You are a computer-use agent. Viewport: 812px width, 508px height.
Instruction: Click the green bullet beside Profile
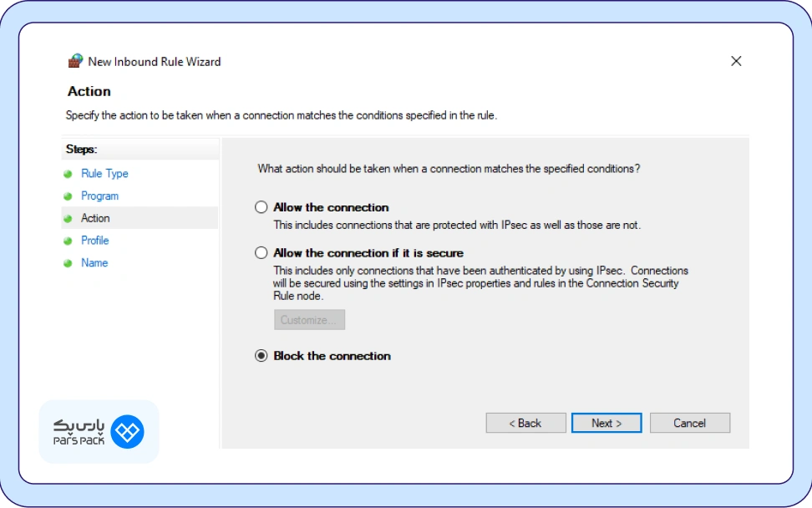68,241
